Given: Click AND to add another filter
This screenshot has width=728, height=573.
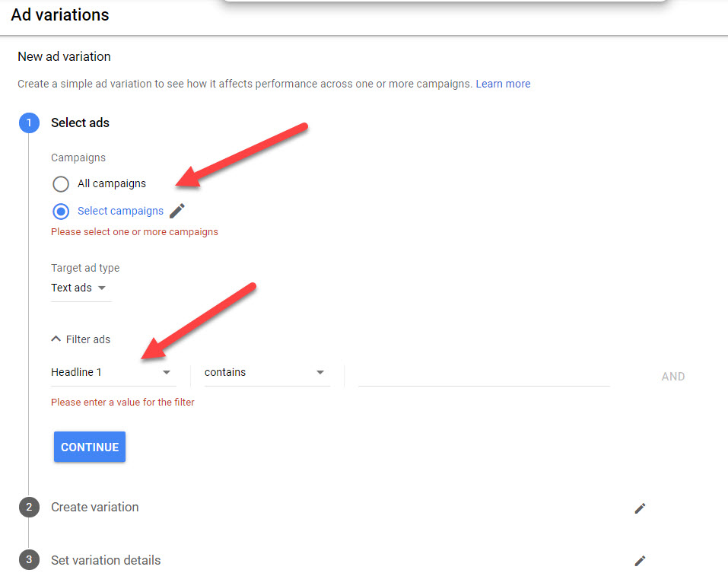Looking at the screenshot, I should point(672,377).
